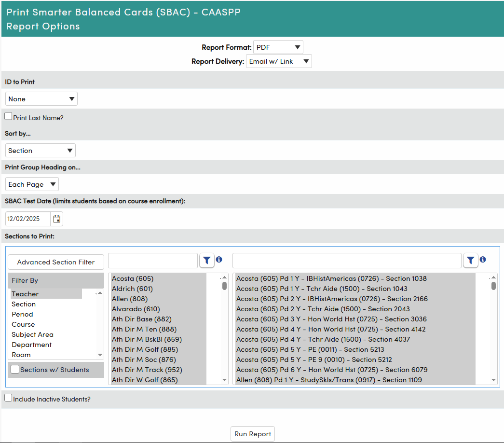Select Acosta Hon World Hst Section 6079
504x443 pixels.
355,370
